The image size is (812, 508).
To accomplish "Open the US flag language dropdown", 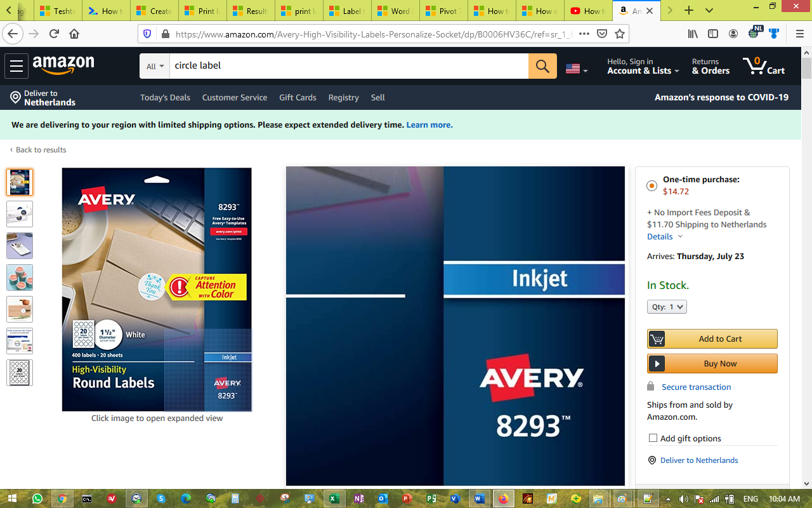I will click(x=577, y=69).
